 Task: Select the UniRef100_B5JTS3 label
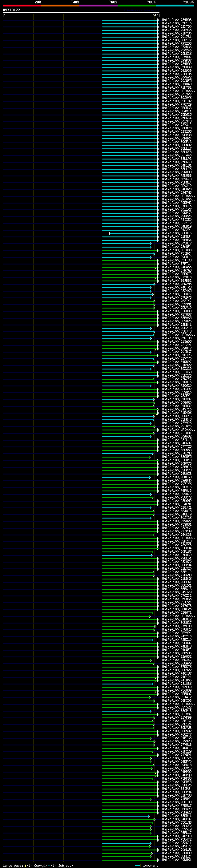tap(177, 260)
